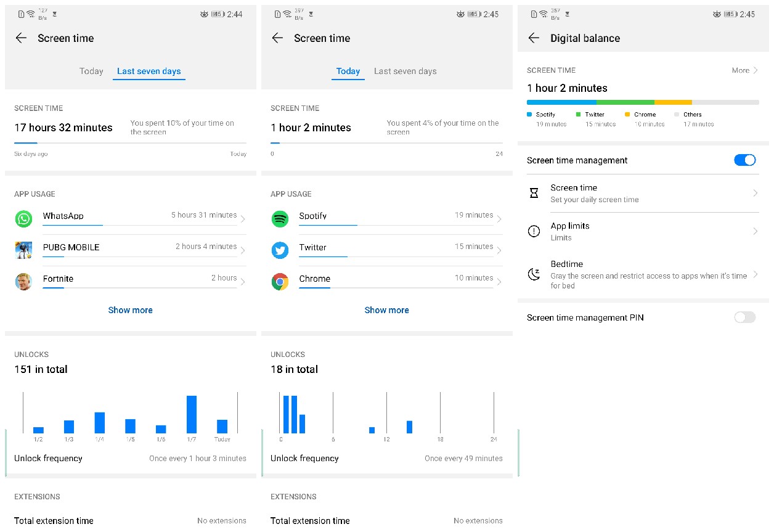
Task: Select the Spotify app icon
Action: (x=280, y=219)
